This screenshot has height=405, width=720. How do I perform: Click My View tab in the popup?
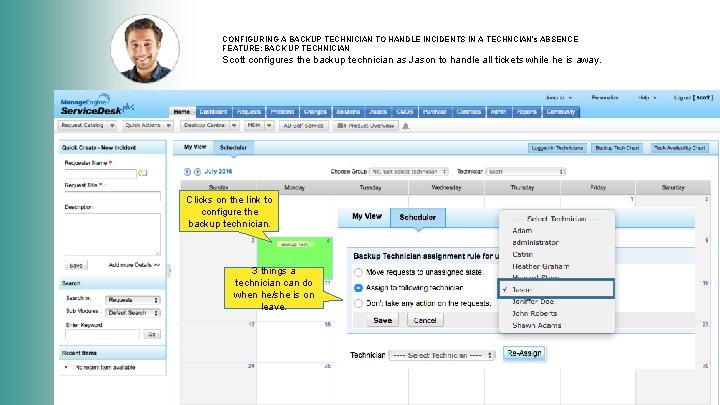coord(367,217)
